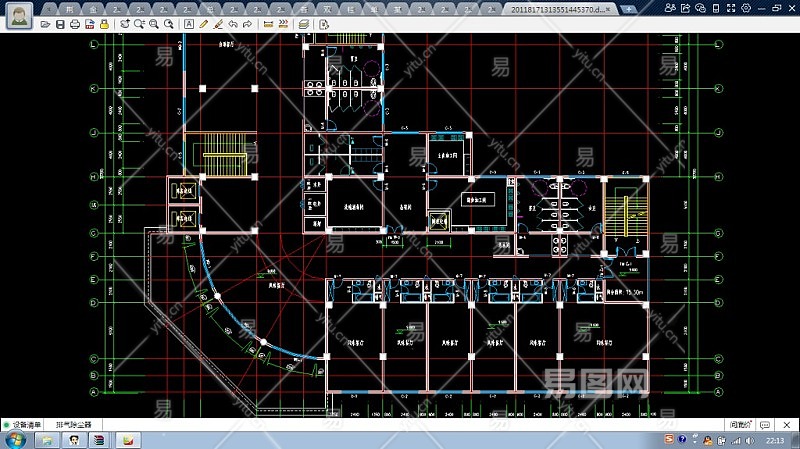
Task: Click the yellow lock icon
Action: (x=104, y=24)
